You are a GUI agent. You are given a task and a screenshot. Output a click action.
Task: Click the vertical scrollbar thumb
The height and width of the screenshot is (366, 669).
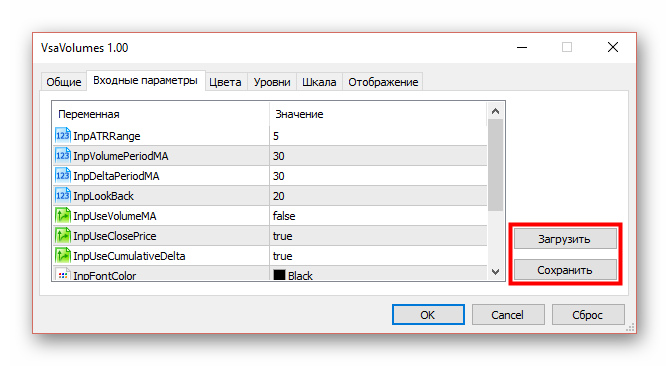pos(495,165)
